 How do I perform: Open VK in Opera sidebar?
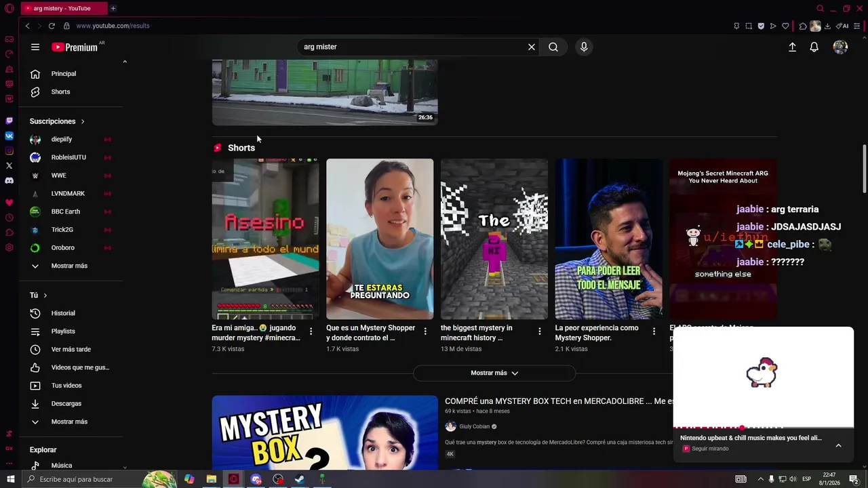[x=9, y=136]
